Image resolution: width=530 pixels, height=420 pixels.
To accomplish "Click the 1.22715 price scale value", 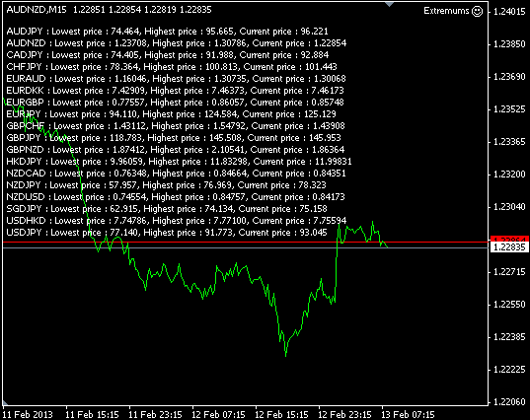I will coord(509,272).
